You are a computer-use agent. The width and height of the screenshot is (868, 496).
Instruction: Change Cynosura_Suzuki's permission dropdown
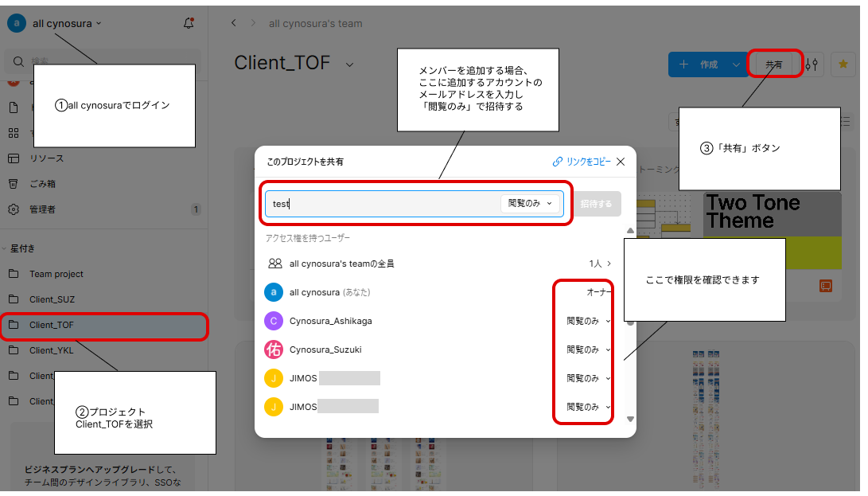[588, 350]
